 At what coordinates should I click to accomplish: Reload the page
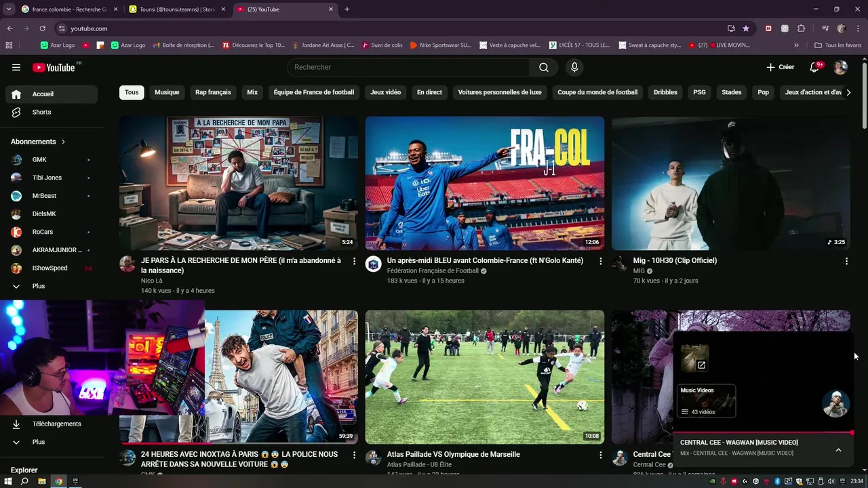point(42,28)
